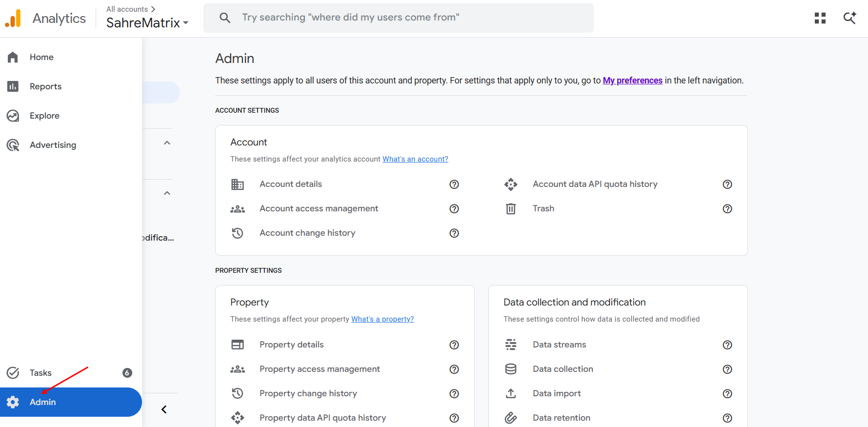Open the My preferences link
Viewport: 868px width, 427px height.
(x=632, y=81)
